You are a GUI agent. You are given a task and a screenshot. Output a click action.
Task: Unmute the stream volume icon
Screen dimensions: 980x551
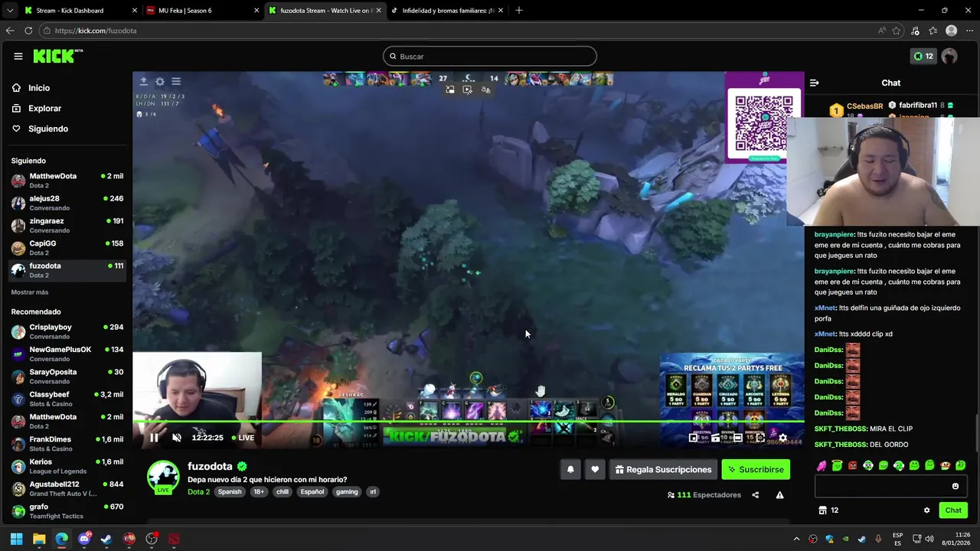coord(177,438)
